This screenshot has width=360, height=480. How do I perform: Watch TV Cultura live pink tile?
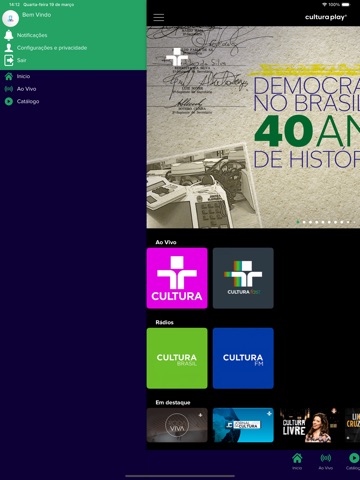pos(177,278)
